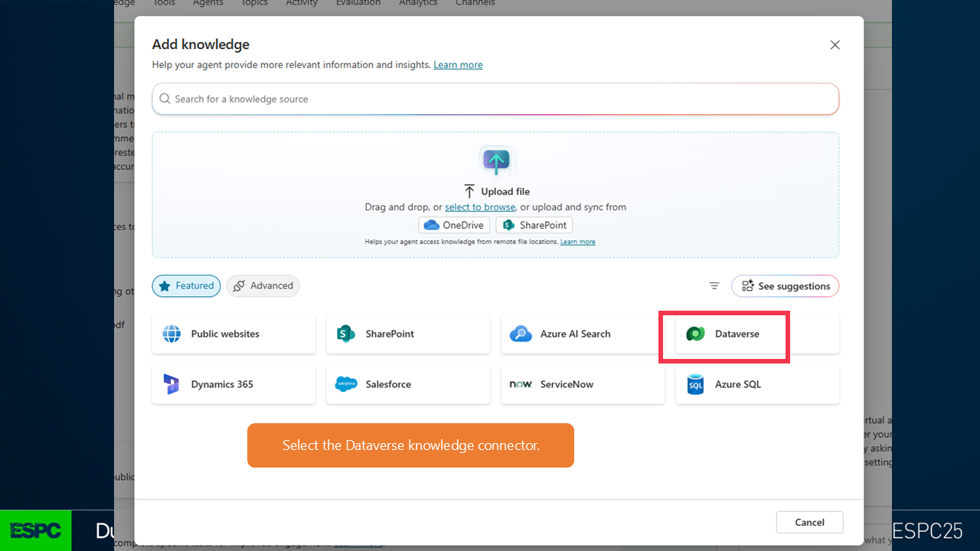Open Learn more link under the heading

[x=458, y=65]
